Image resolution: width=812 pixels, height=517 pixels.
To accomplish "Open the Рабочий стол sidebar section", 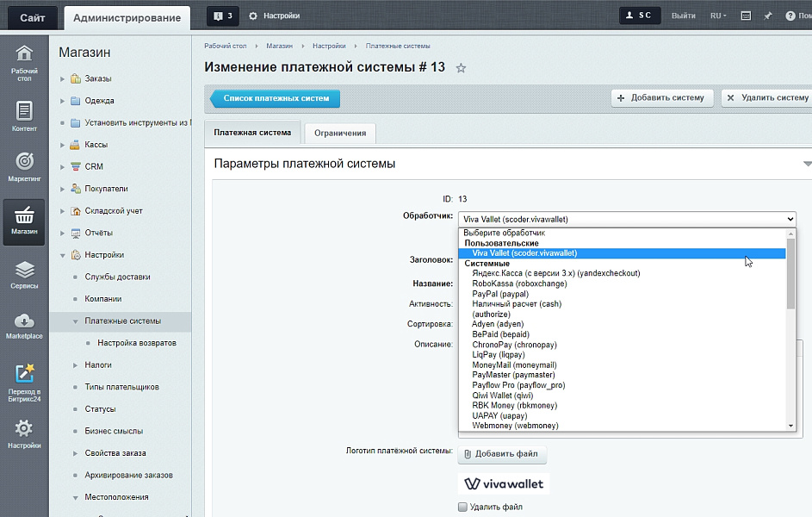I will tap(24, 60).
